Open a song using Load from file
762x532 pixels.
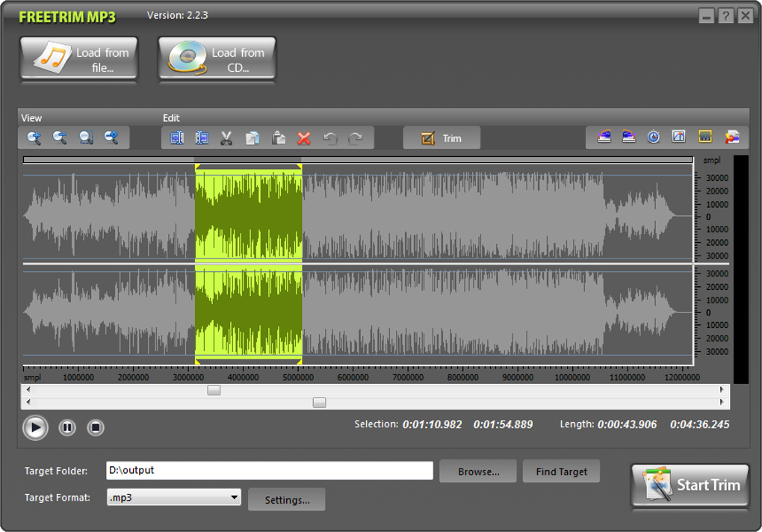[78, 59]
